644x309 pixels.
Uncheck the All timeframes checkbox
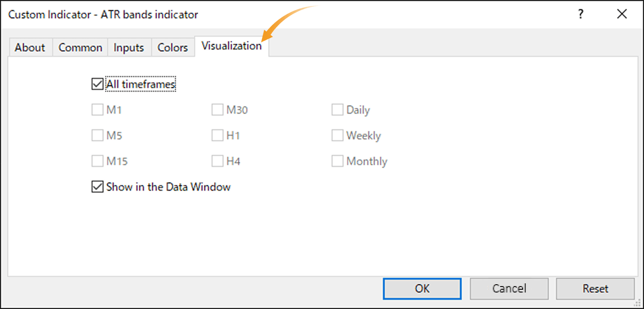pyautogui.click(x=97, y=83)
